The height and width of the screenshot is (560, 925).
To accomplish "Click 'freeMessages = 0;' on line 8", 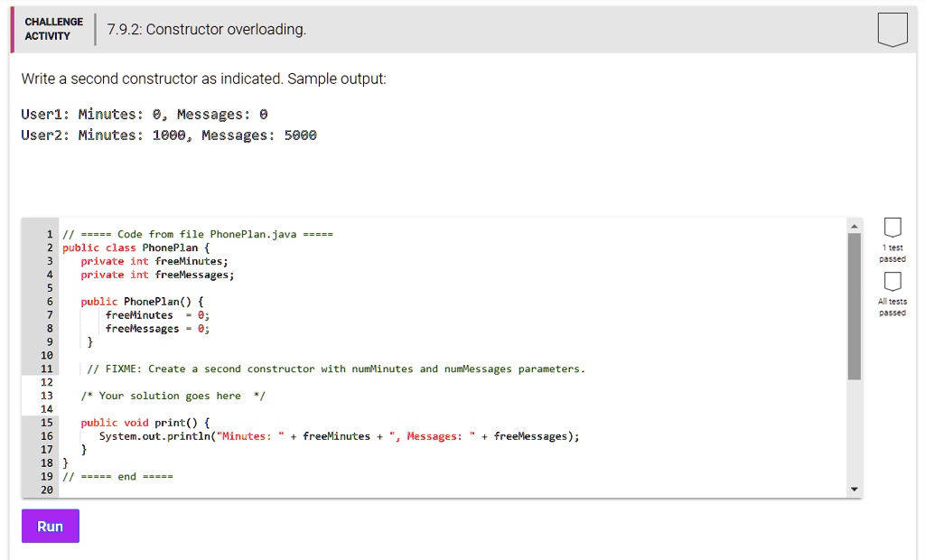I will 157,329.
